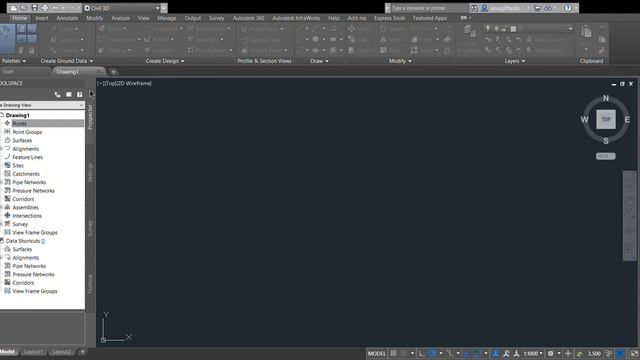Select Intersections in Prospector tree

pyautogui.click(x=27, y=216)
